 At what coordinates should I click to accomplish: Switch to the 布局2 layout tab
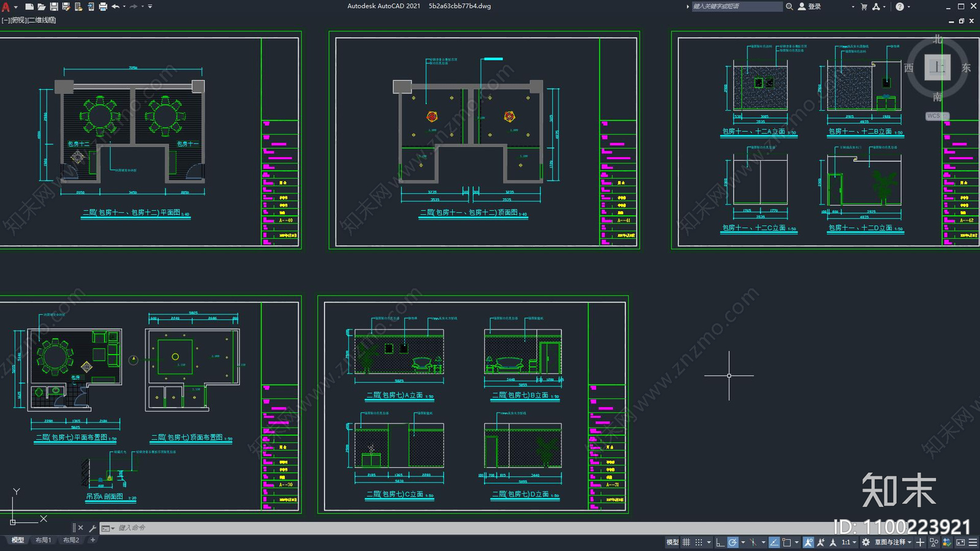click(71, 540)
